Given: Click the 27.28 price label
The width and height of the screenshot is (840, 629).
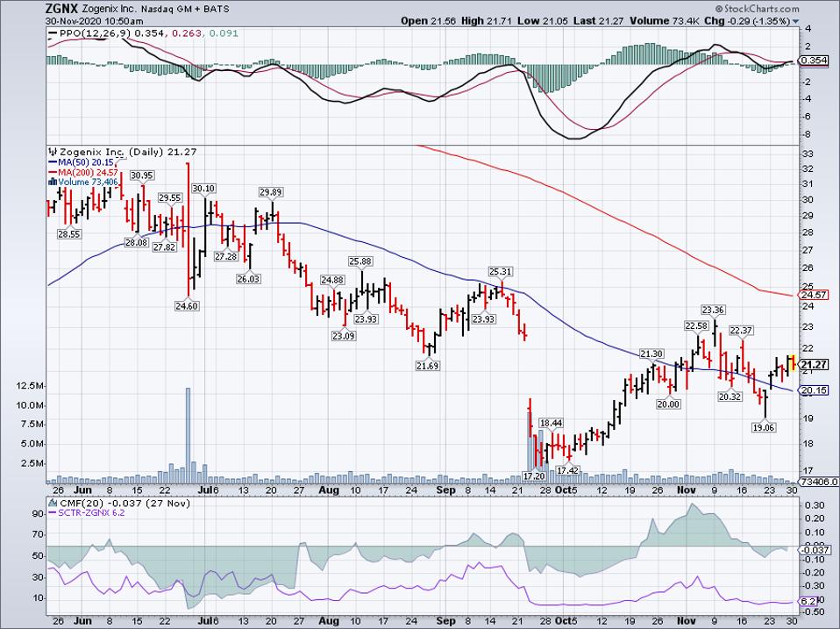Looking at the screenshot, I should click(226, 257).
